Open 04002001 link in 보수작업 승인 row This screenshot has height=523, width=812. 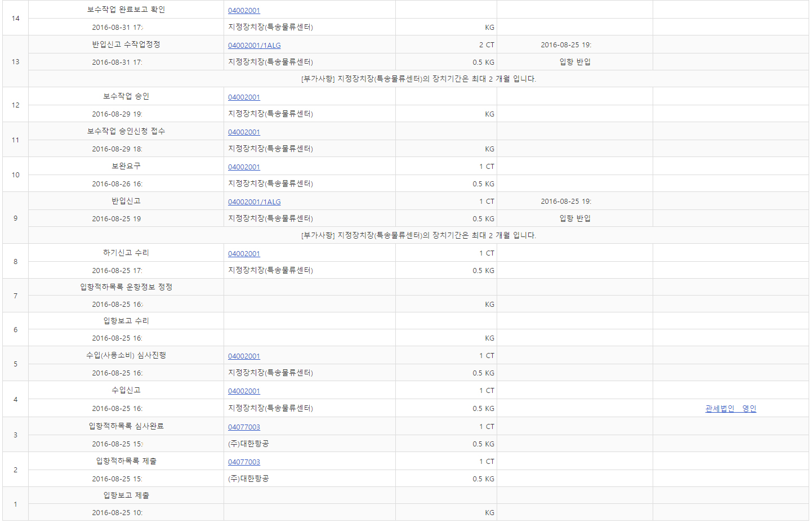coord(244,97)
